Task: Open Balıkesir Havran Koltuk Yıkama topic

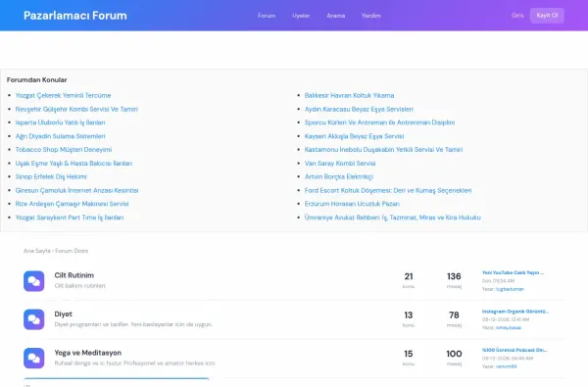Action: click(x=349, y=95)
